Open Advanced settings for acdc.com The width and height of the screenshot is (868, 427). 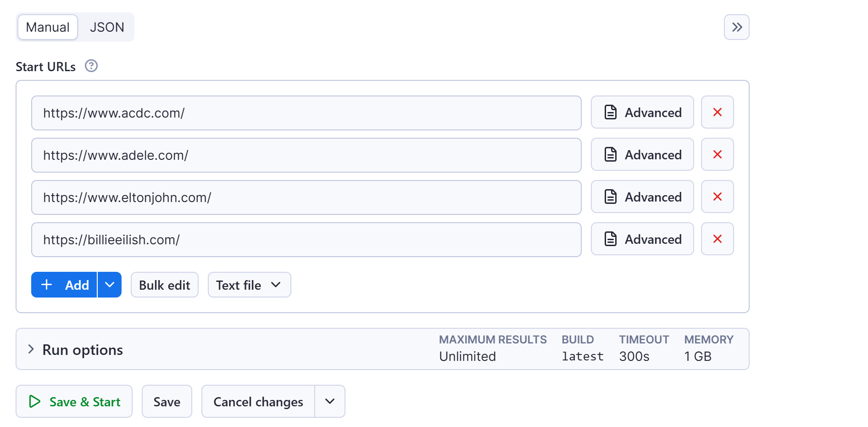(642, 112)
